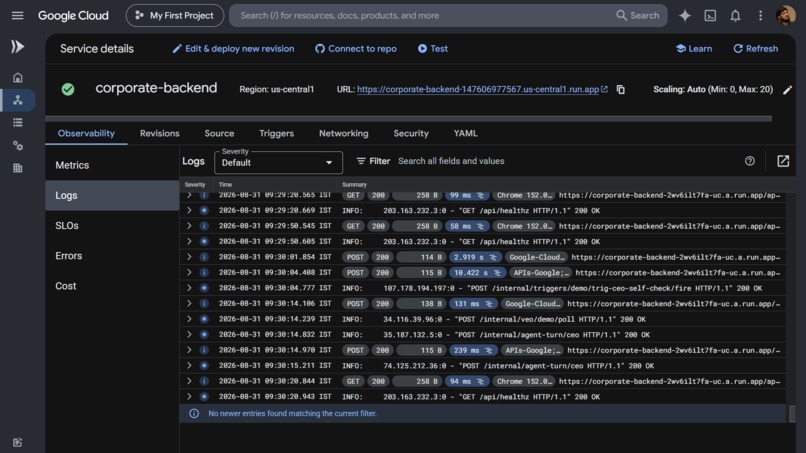Open the Severity Default dropdown
Image resolution: width=806 pixels, height=453 pixels.
[x=278, y=162]
